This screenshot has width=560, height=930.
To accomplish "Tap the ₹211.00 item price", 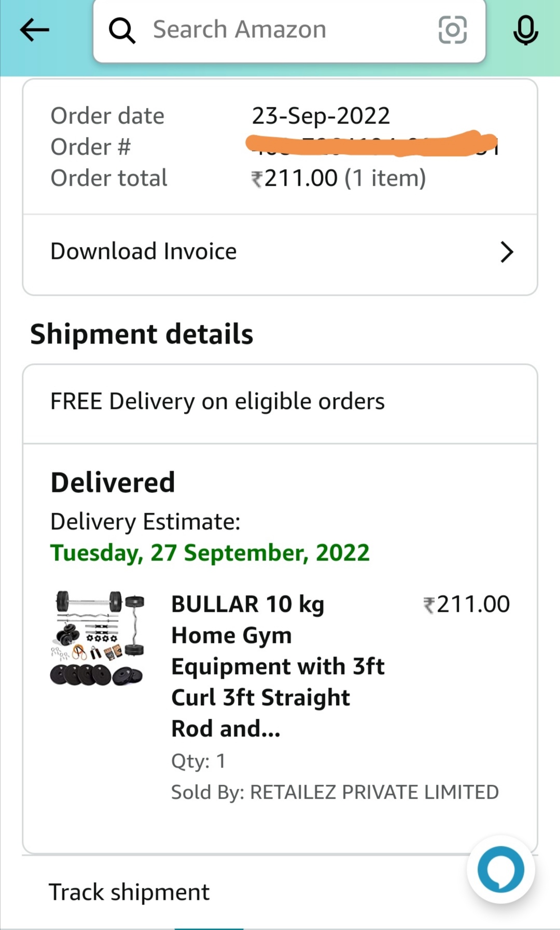I will coord(467,605).
